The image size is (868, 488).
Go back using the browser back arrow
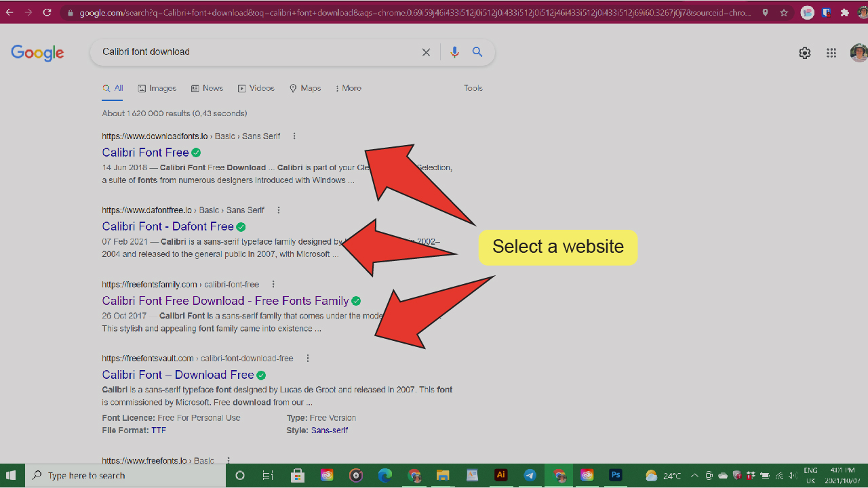[9, 12]
